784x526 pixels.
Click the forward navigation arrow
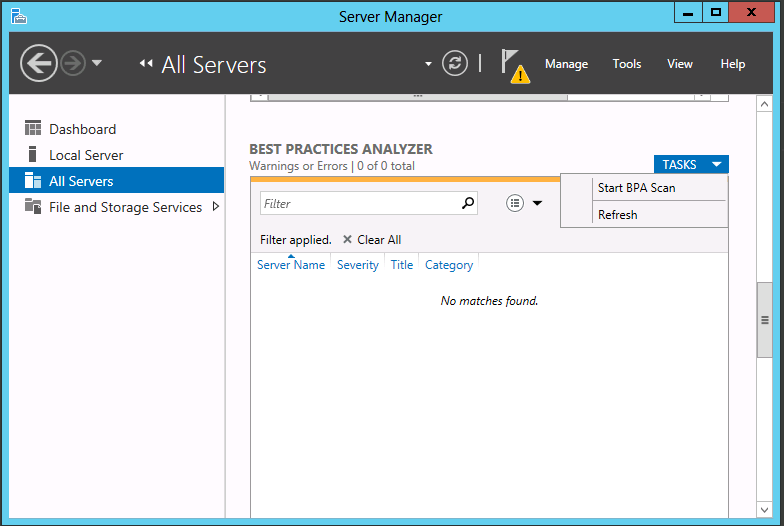pyautogui.click(x=72, y=64)
